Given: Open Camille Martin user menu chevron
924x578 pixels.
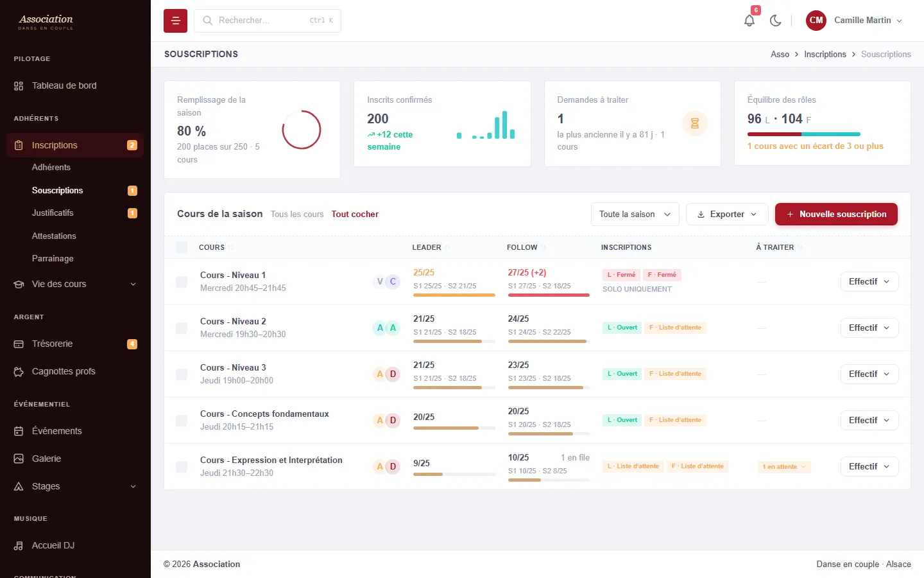Looking at the screenshot, I should point(899,21).
